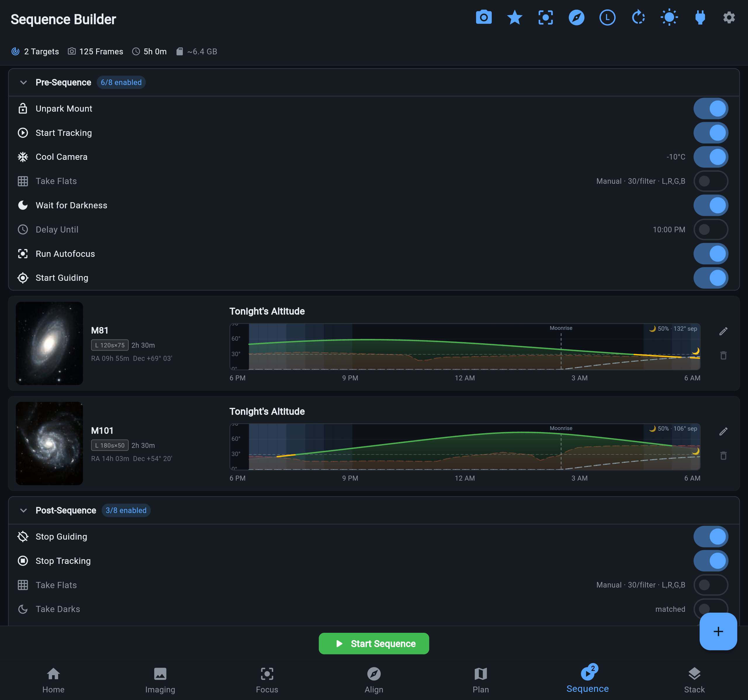Viewport: 748px width, 700px height.
Task: Open the Stack tab
Action: (x=694, y=680)
